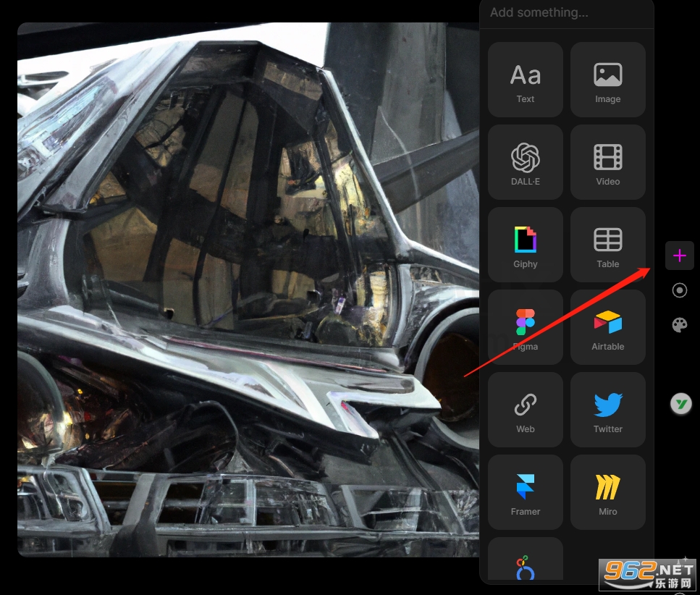Select the Text block option
This screenshot has height=595, width=700.
coord(526,80)
